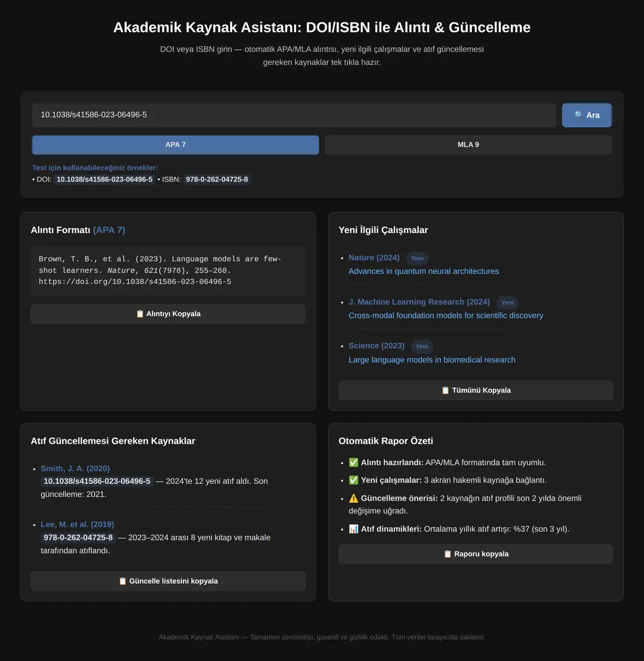Click the Lee, M. et al. (2019) entry
The width and height of the screenshot is (644, 661).
pyautogui.click(x=77, y=525)
